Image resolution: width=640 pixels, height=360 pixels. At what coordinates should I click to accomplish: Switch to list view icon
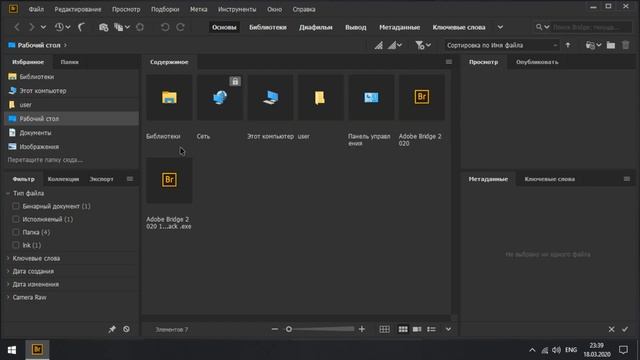point(431,329)
